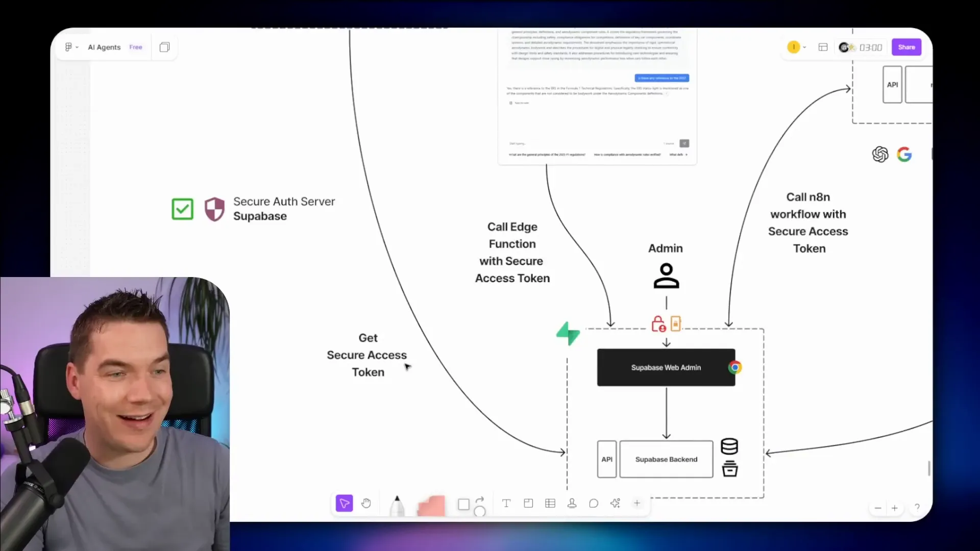Click the Free plan badge

pyautogui.click(x=136, y=47)
